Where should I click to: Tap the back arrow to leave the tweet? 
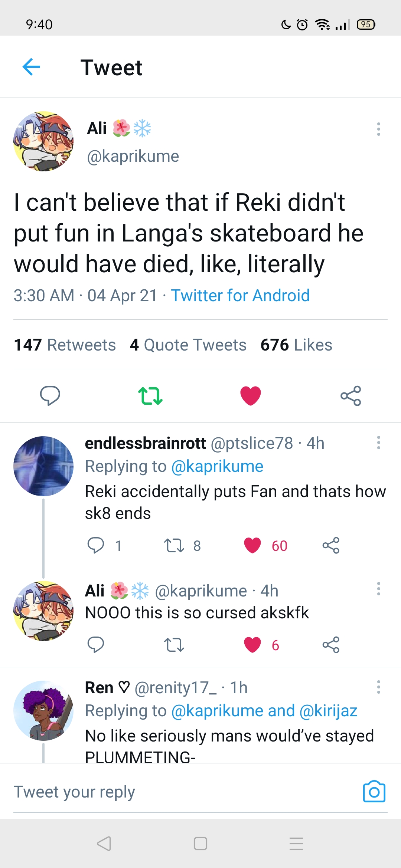(31, 67)
